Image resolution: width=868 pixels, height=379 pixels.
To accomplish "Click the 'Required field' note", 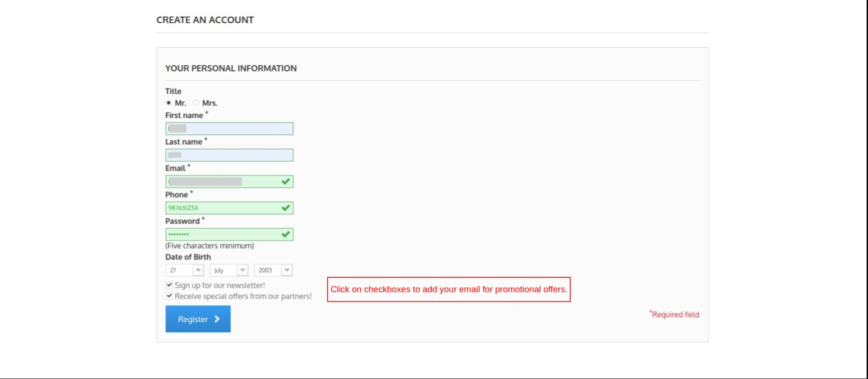I will pos(674,314).
